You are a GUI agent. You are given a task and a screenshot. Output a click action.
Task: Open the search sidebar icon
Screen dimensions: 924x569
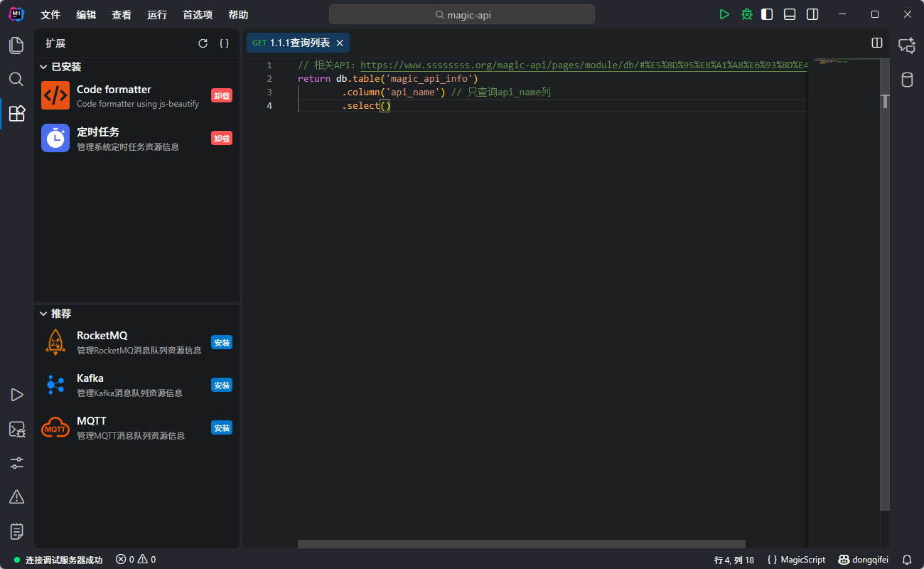point(16,79)
